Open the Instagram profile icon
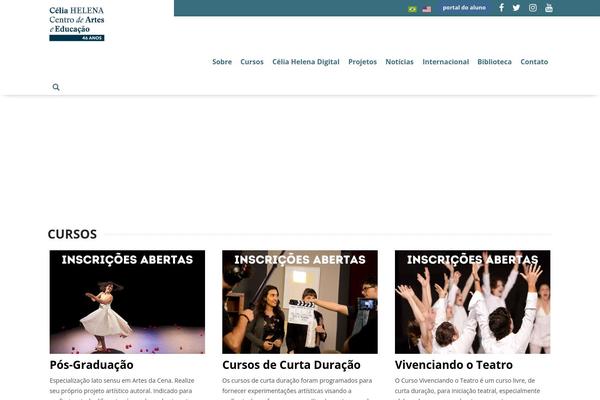The height and width of the screenshot is (400, 600). (x=533, y=8)
